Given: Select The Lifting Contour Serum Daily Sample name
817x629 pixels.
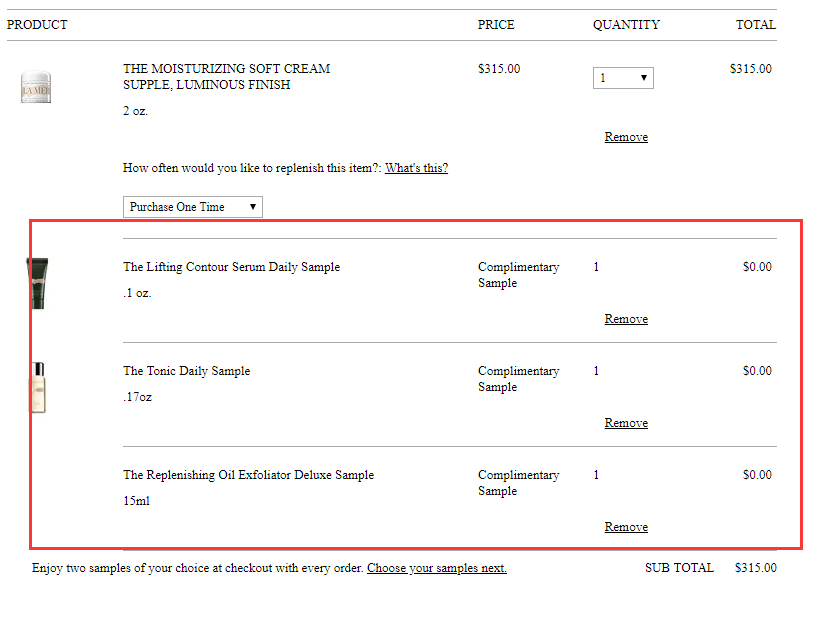Looking at the screenshot, I should coord(231,267).
